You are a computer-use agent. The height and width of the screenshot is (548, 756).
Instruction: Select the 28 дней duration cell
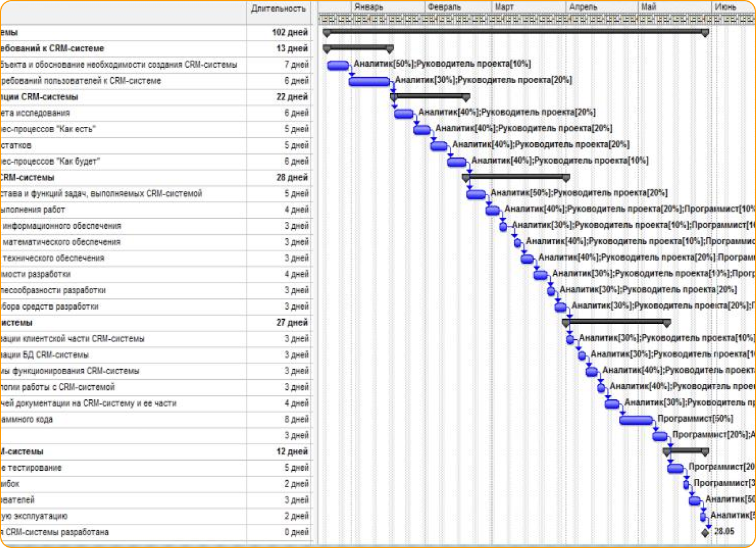point(292,178)
